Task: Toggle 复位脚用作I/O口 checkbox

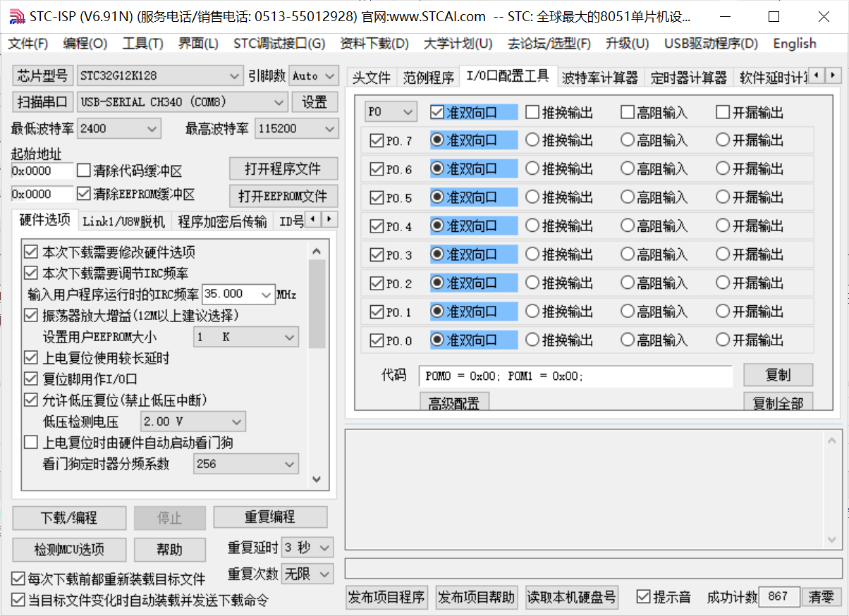Action: (31, 379)
